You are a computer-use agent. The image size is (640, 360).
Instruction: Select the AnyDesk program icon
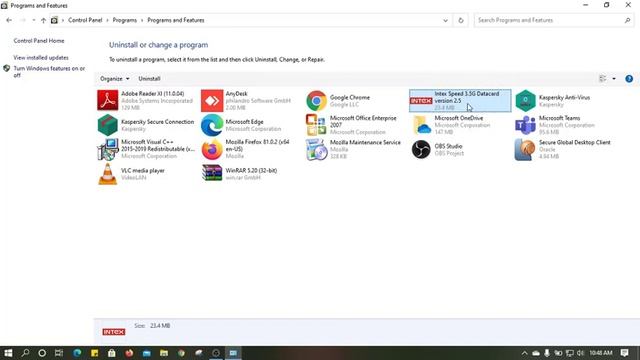coord(212,100)
